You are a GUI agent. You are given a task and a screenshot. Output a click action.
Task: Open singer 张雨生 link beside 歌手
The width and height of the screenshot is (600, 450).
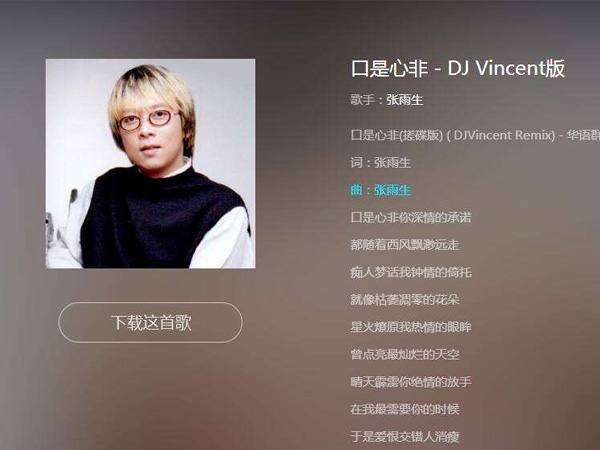pos(404,100)
